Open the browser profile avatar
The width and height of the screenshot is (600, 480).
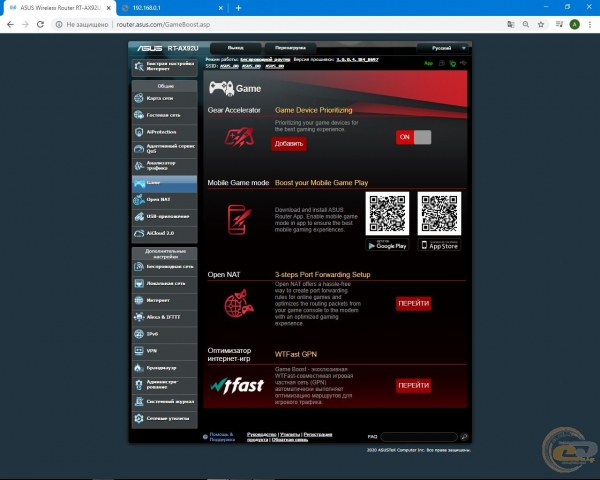click(574, 24)
